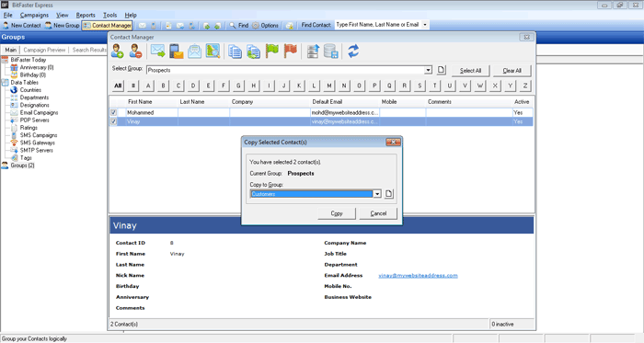Click the new group icon beside Copy to Group
Image resolution: width=644 pixels, height=343 pixels.
pyautogui.click(x=388, y=194)
